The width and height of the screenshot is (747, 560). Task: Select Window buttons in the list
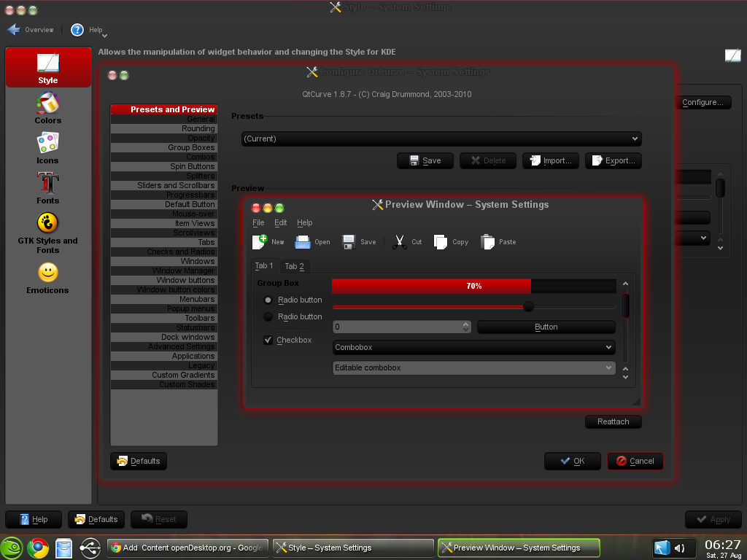(164, 280)
